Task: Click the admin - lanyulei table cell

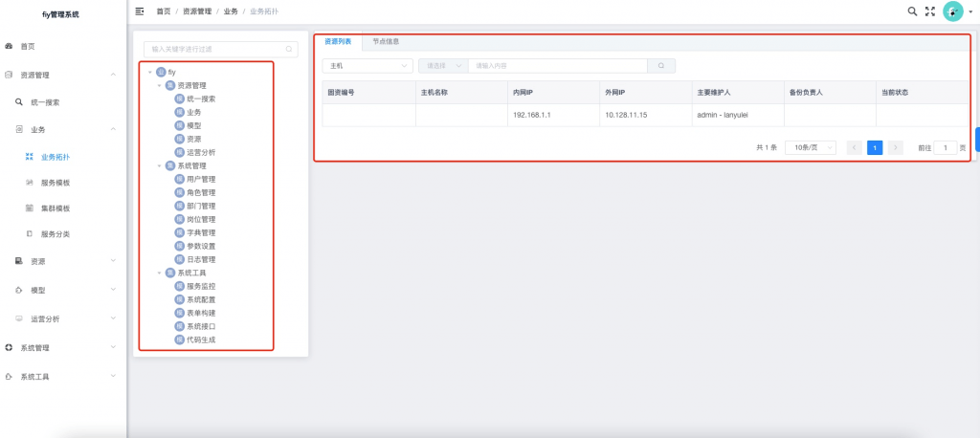Action: 738,115
